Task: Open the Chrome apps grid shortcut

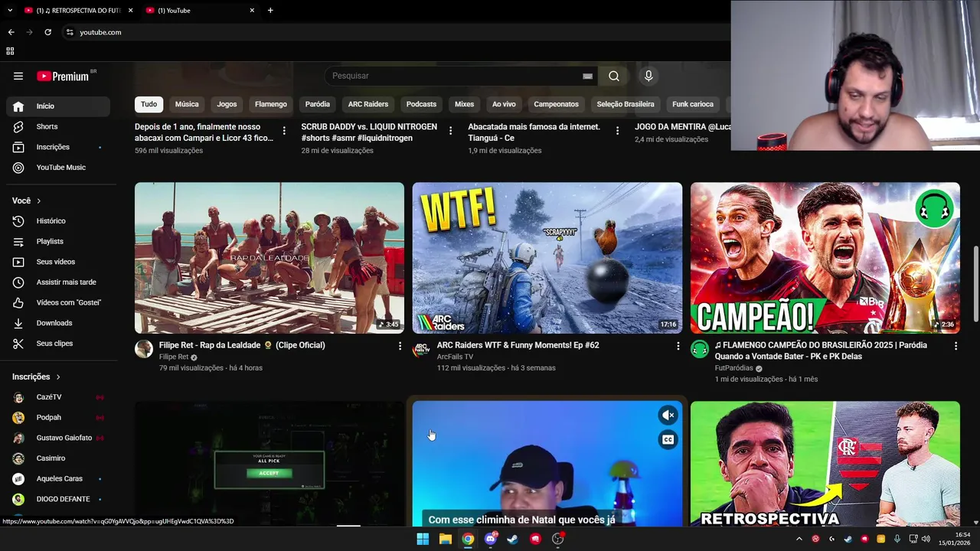Action: pyautogui.click(x=10, y=51)
